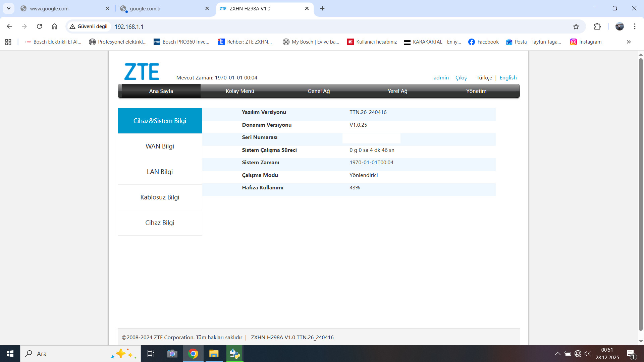Open the Chrome profile avatar
Image resolution: width=644 pixels, height=362 pixels.
click(x=620, y=26)
